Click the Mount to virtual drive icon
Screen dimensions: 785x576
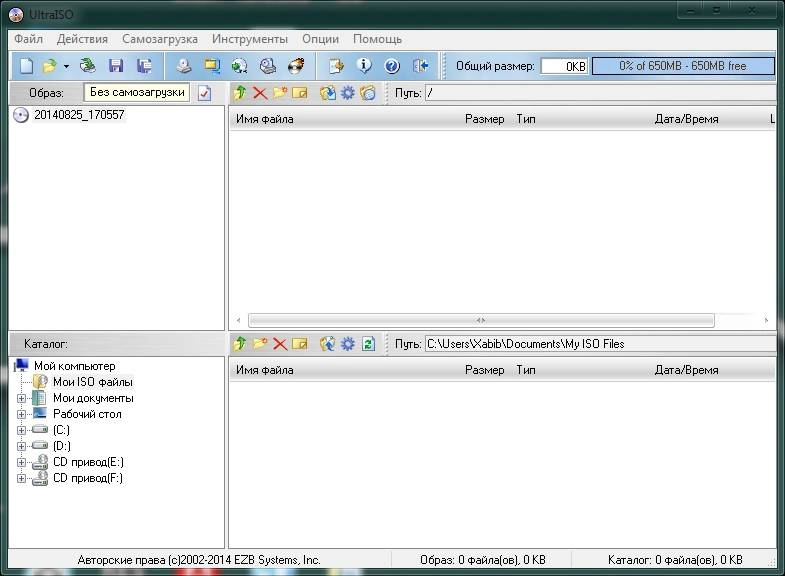click(268, 66)
